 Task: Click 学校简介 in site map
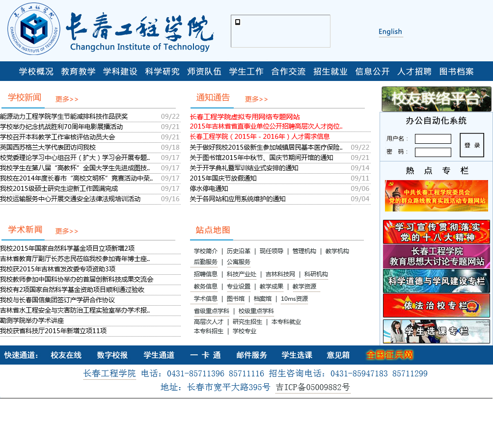point(206,251)
